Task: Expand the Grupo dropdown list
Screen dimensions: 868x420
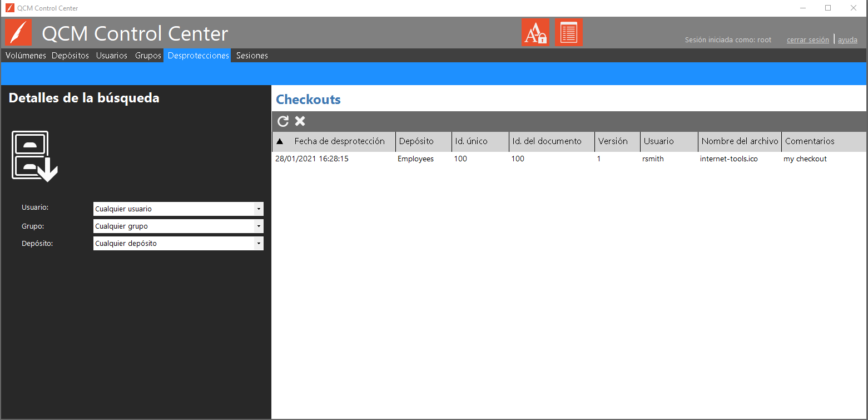Action: pyautogui.click(x=258, y=226)
